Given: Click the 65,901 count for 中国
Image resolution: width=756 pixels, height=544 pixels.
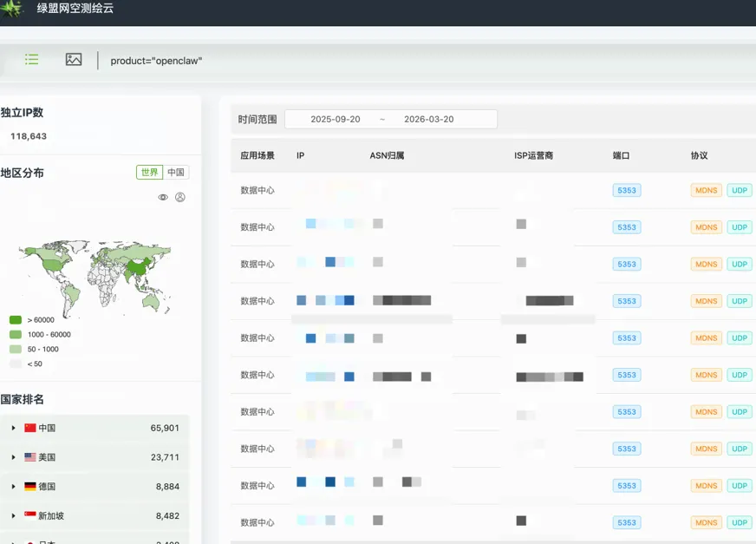Looking at the screenshot, I should [165, 428].
